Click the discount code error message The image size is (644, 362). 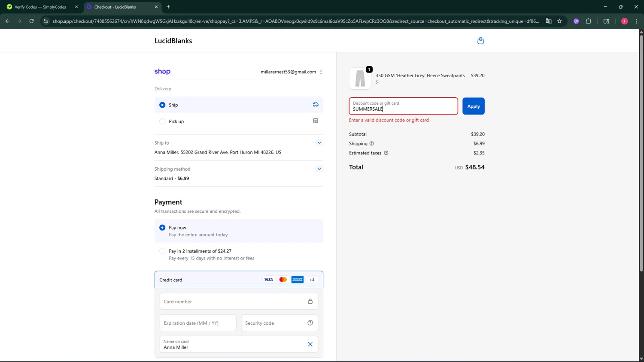pos(389,120)
